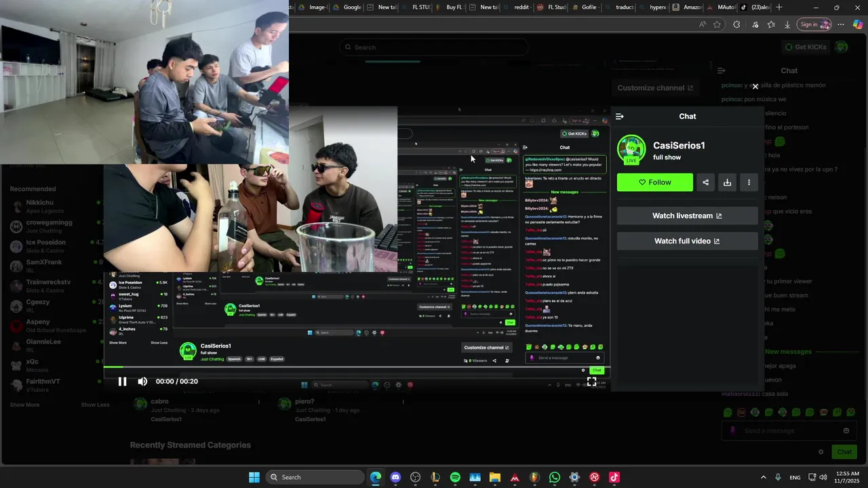Click the 'Send a message' chat box
This screenshot has width=868, height=488.
point(788,430)
